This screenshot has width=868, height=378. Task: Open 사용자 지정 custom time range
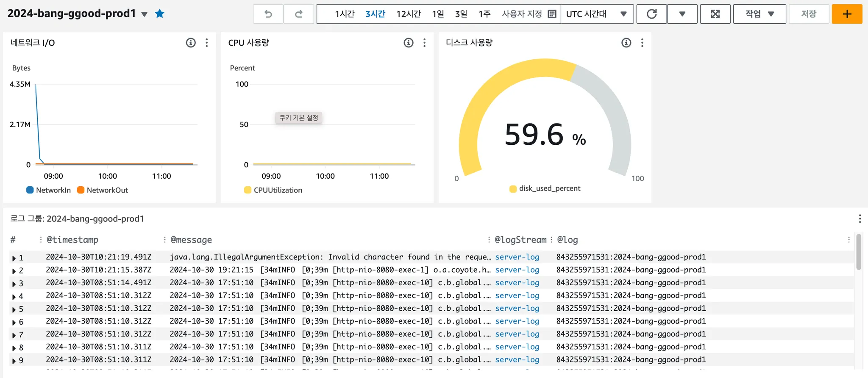tap(522, 14)
